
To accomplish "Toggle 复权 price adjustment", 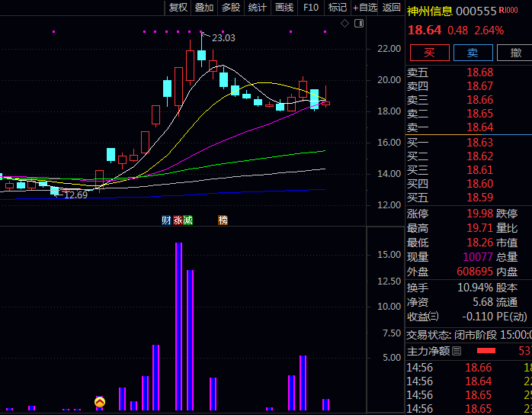I will (x=178, y=8).
